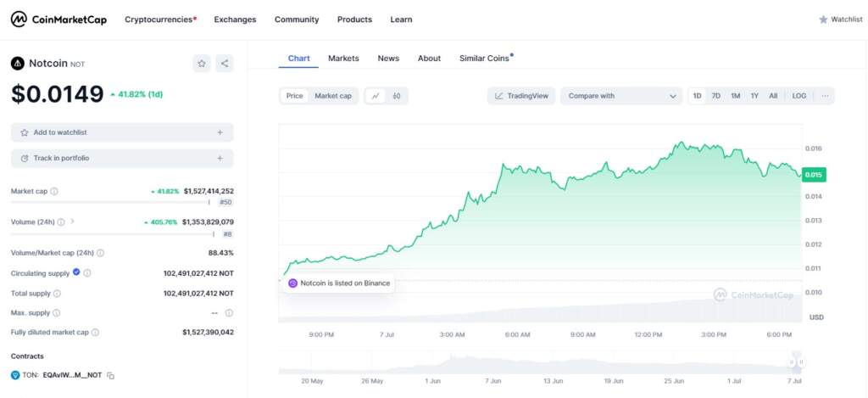The image size is (868, 398).
Task: Set chart range to 1D
Action: point(698,96)
